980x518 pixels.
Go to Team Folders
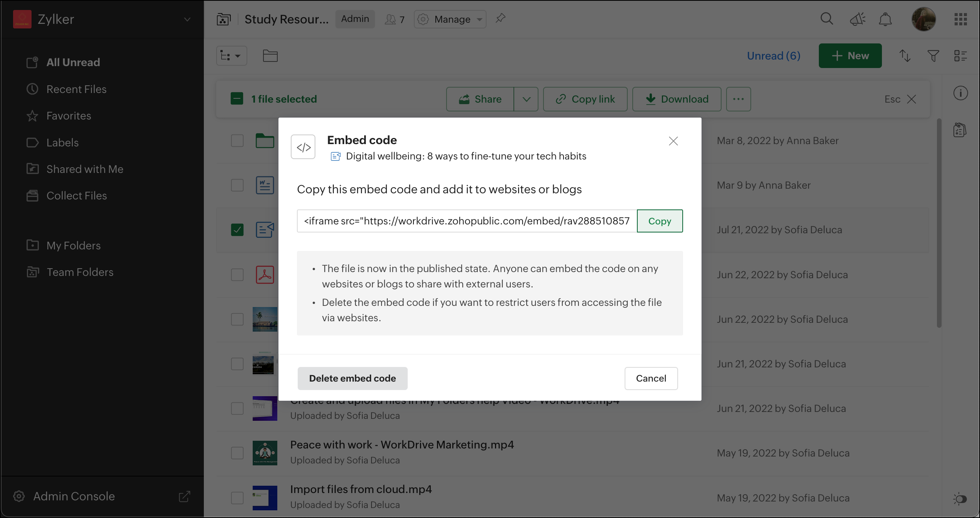[80, 272]
